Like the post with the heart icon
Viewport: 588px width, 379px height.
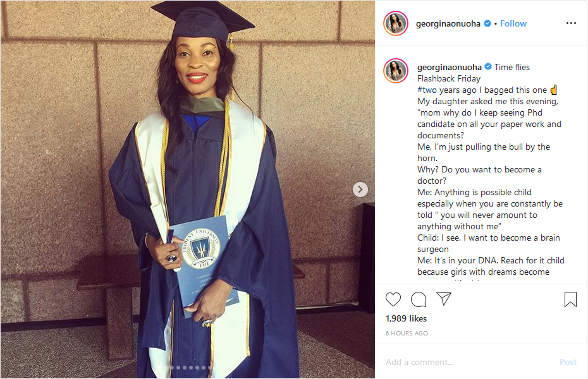(393, 299)
